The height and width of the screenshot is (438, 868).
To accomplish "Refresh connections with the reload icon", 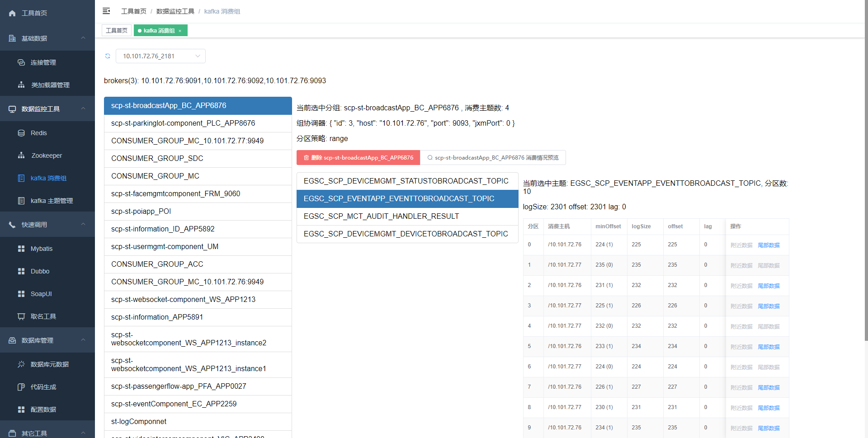I will pos(108,56).
